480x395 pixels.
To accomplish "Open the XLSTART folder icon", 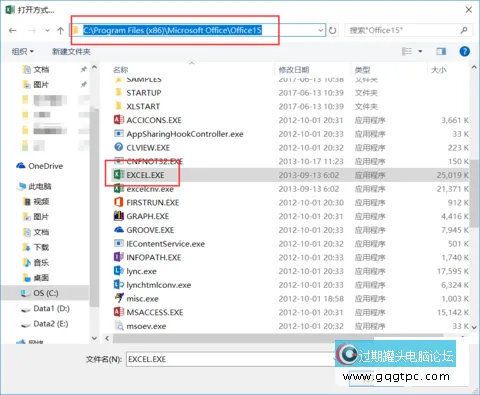I will [118, 106].
